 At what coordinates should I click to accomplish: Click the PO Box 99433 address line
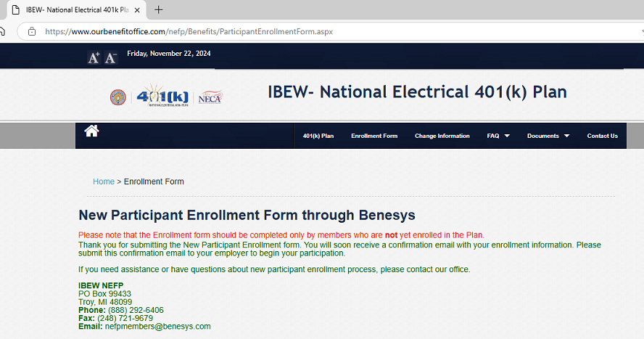pyautogui.click(x=104, y=294)
